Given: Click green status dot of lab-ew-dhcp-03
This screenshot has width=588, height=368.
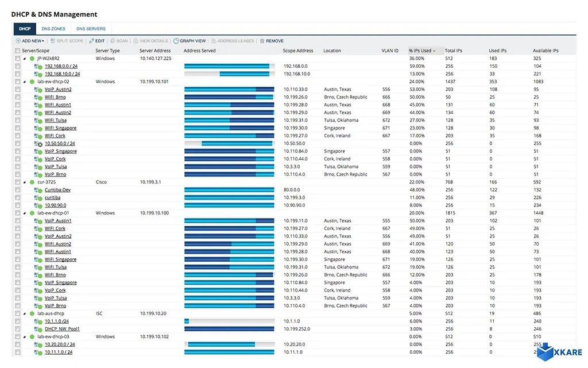Looking at the screenshot, I should (32, 337).
